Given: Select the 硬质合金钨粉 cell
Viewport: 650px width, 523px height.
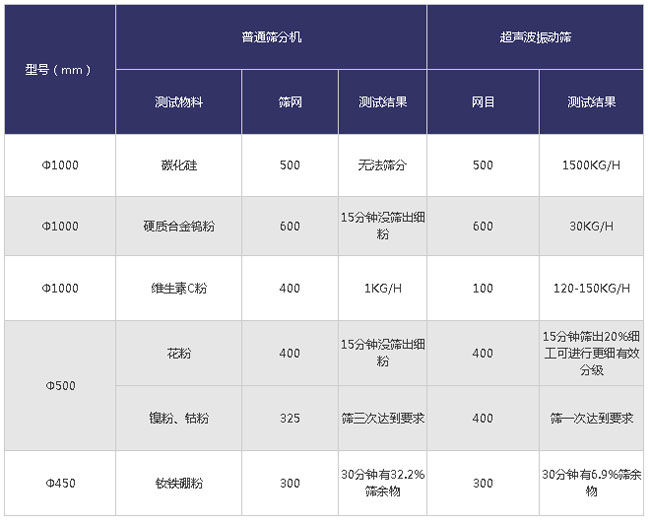Looking at the screenshot, I should 178,226.
